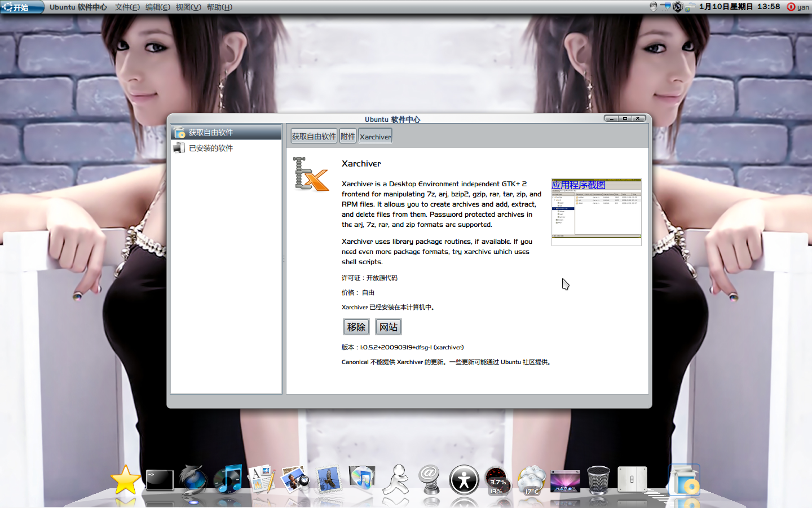
Task: Close the Ubuntu 软件中心 window
Action: (638, 119)
